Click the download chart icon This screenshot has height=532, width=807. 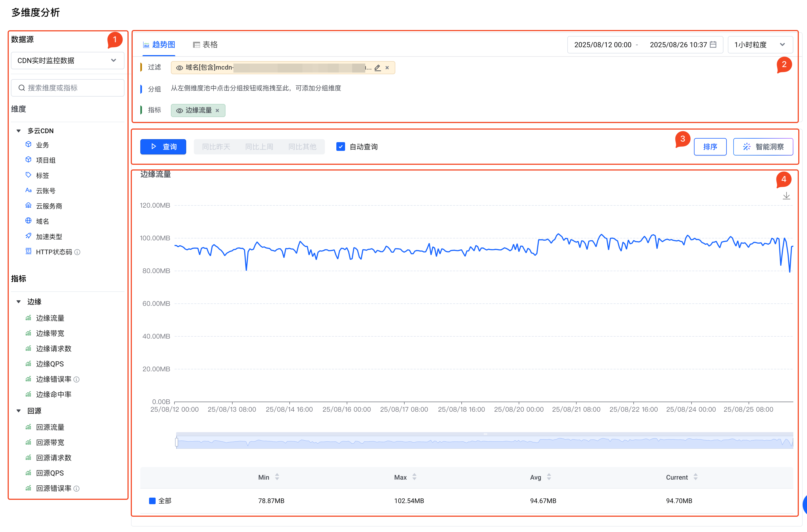tap(786, 196)
